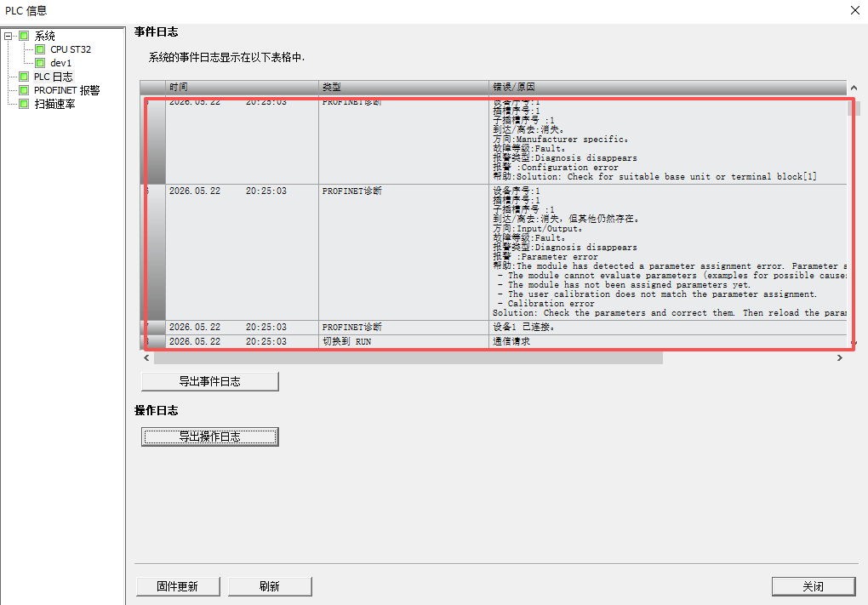Viewport: 868px width, 605px height.
Task: Click the Calibration error line in the log
Action: point(545,304)
